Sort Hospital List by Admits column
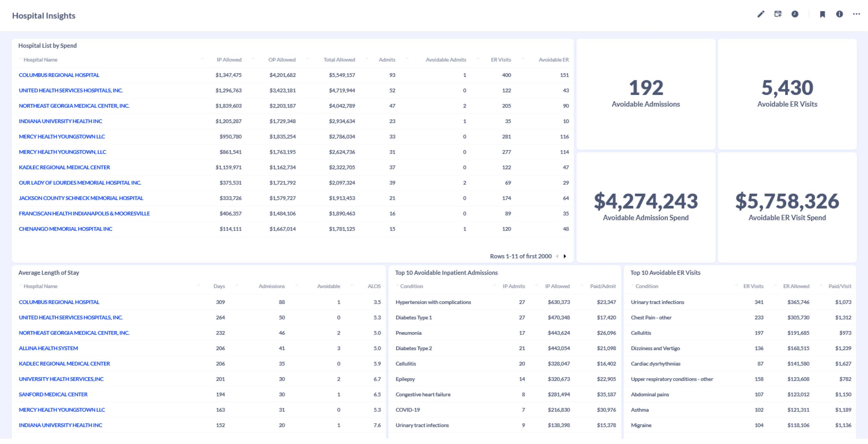The height and width of the screenshot is (444, 868). (x=387, y=60)
